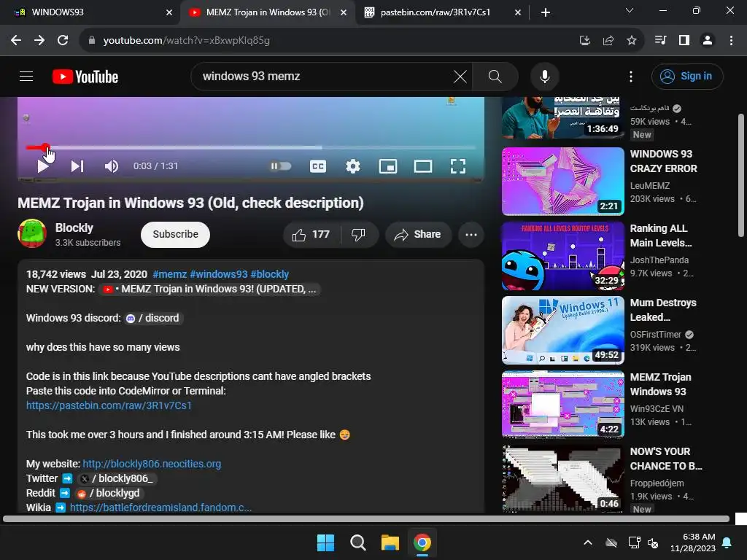Open the Blockly channel name
Viewport: 747px width, 560px height.
(74, 227)
